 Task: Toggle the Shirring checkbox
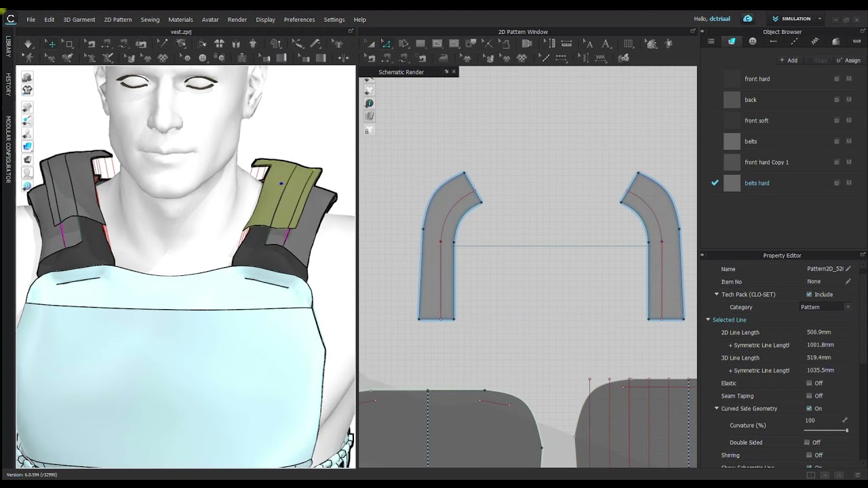coord(809,455)
